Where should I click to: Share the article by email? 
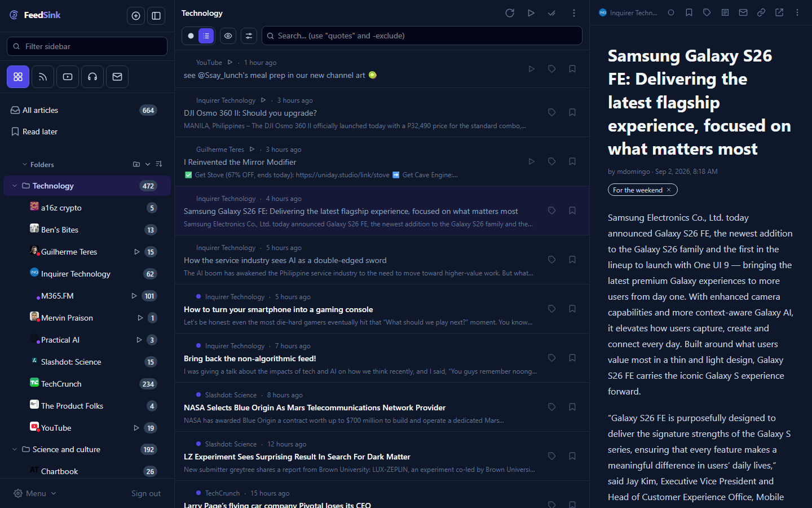point(743,12)
